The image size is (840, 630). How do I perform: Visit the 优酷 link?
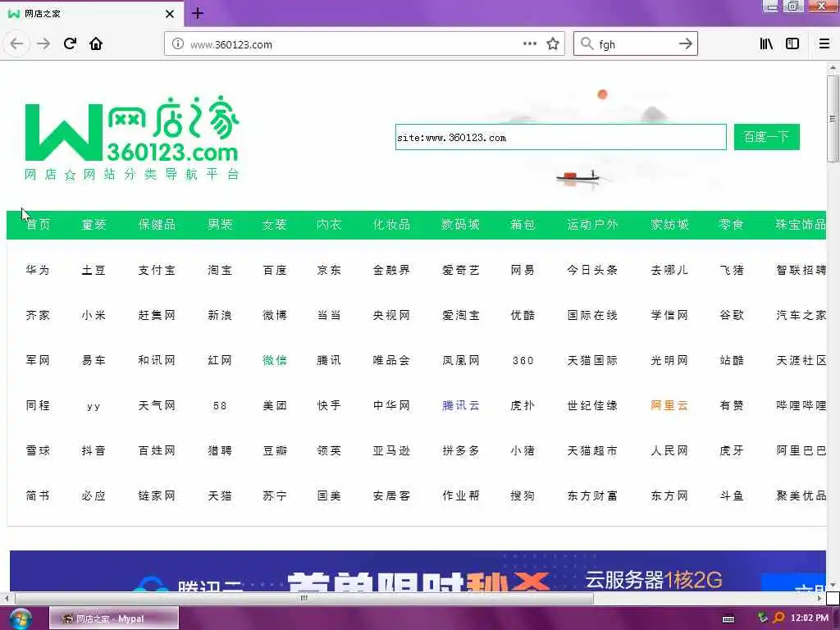click(x=523, y=315)
